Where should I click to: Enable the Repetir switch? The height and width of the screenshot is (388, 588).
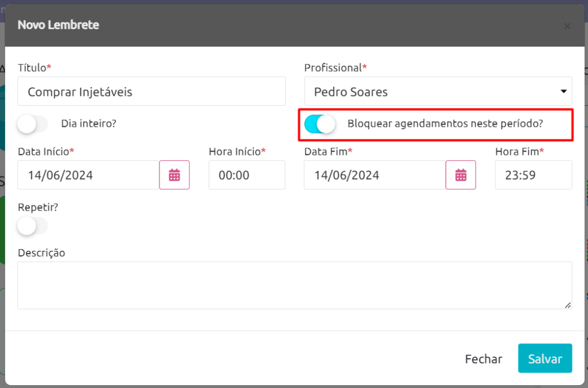coord(33,226)
